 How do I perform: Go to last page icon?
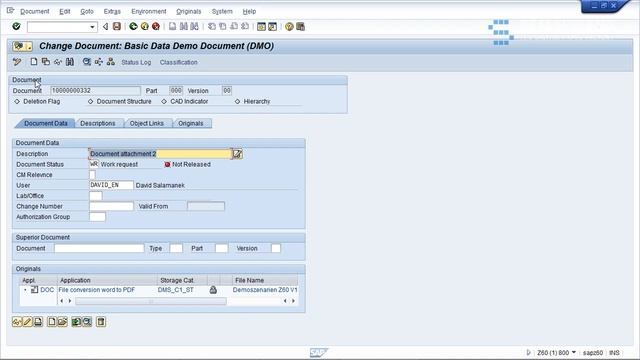(x=245, y=27)
